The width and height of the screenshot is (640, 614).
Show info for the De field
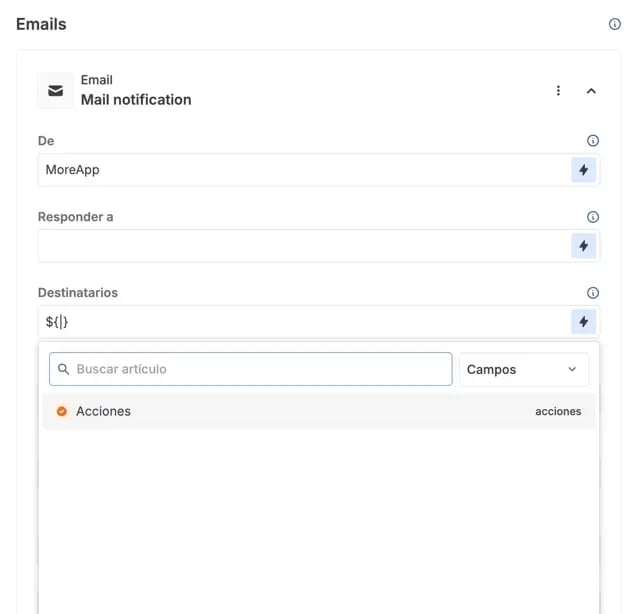(x=593, y=141)
